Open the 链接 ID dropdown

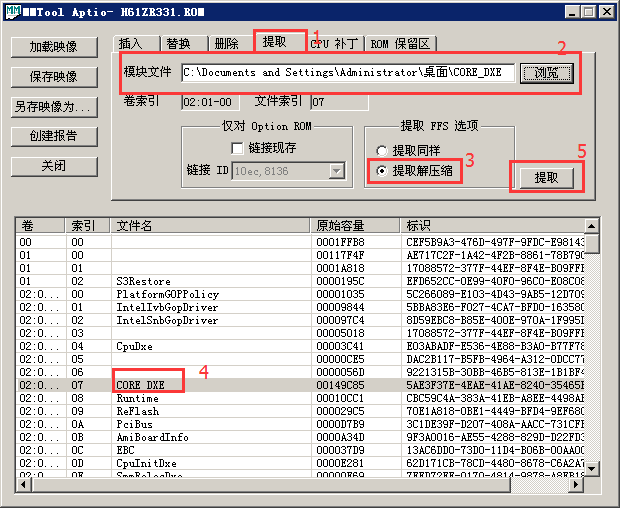(336, 171)
